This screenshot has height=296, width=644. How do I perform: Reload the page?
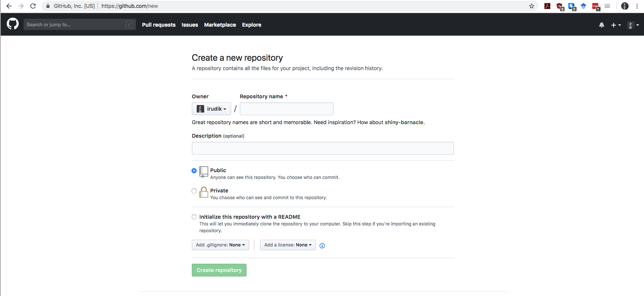(x=33, y=6)
